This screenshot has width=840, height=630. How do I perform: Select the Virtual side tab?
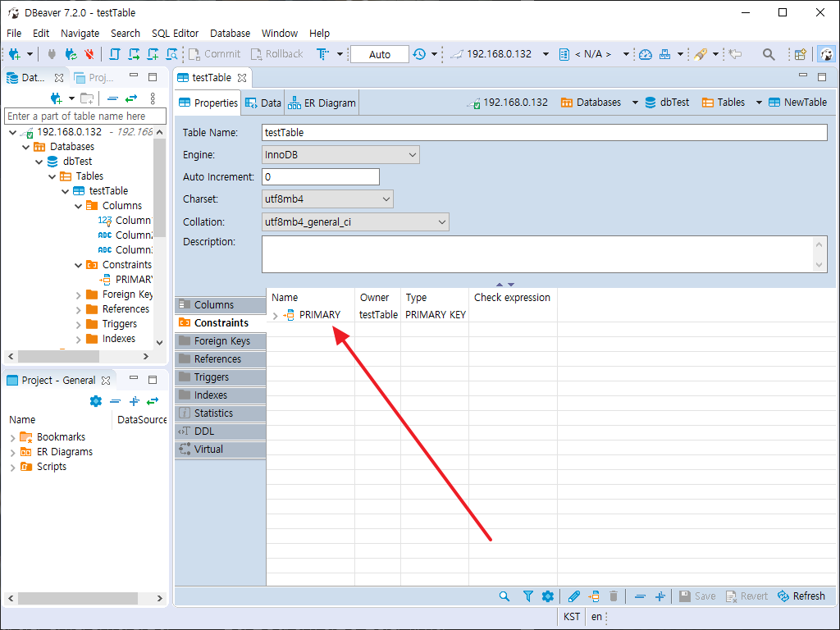[x=220, y=450]
